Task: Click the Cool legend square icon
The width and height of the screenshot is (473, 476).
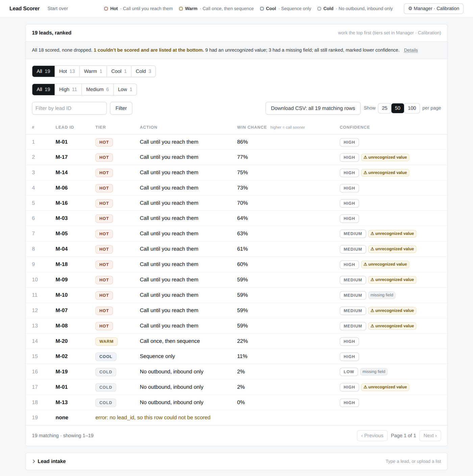Action: pyautogui.click(x=262, y=9)
